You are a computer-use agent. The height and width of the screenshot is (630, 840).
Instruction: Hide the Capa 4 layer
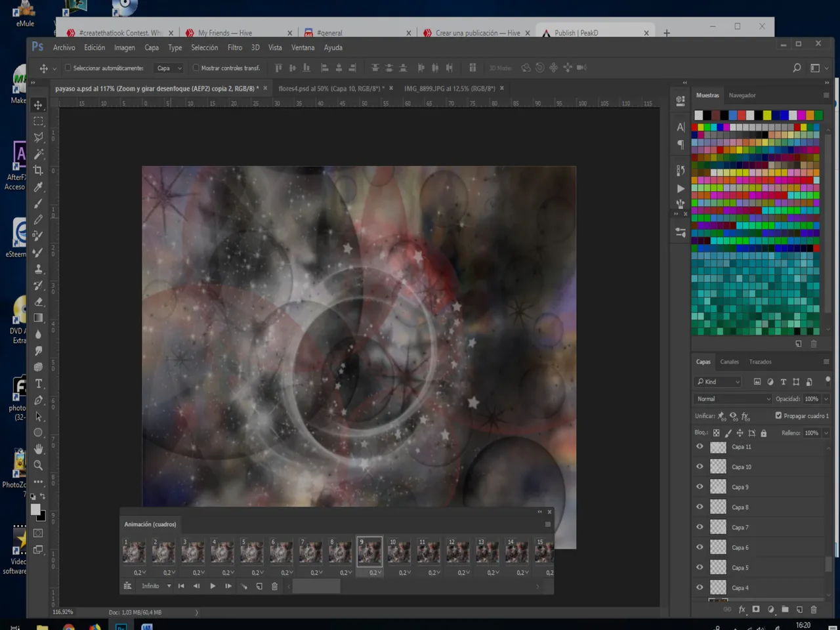[700, 587]
